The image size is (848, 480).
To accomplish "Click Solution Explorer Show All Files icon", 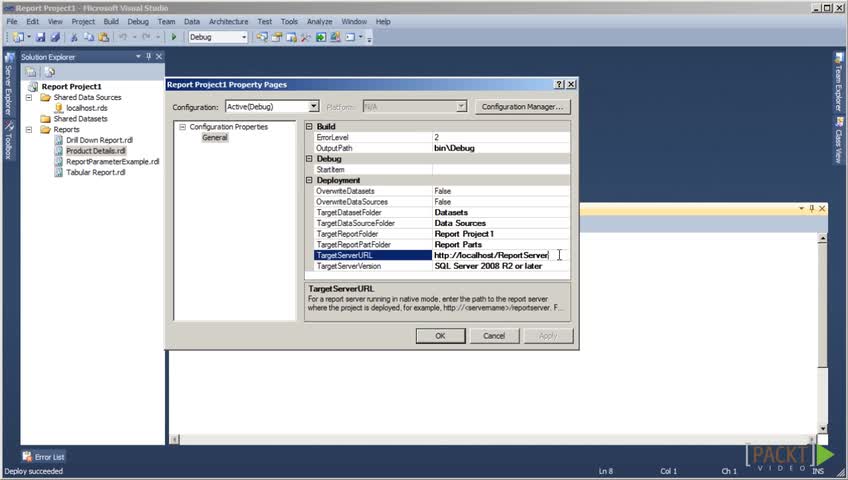I will tap(49, 72).
